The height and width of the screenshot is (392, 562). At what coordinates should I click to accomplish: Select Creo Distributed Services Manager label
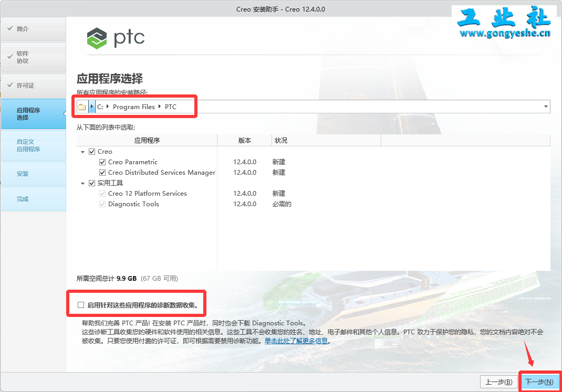[x=162, y=173]
